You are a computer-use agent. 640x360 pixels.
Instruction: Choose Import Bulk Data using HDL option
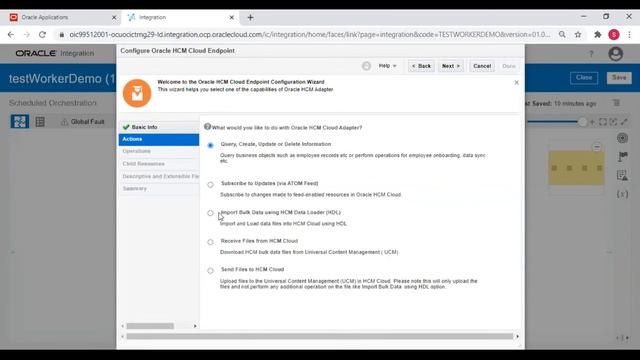210,213
